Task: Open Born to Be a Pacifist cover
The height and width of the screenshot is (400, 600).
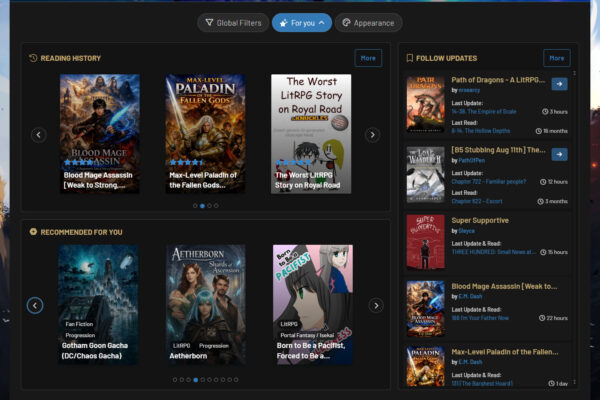Action: click(x=313, y=305)
